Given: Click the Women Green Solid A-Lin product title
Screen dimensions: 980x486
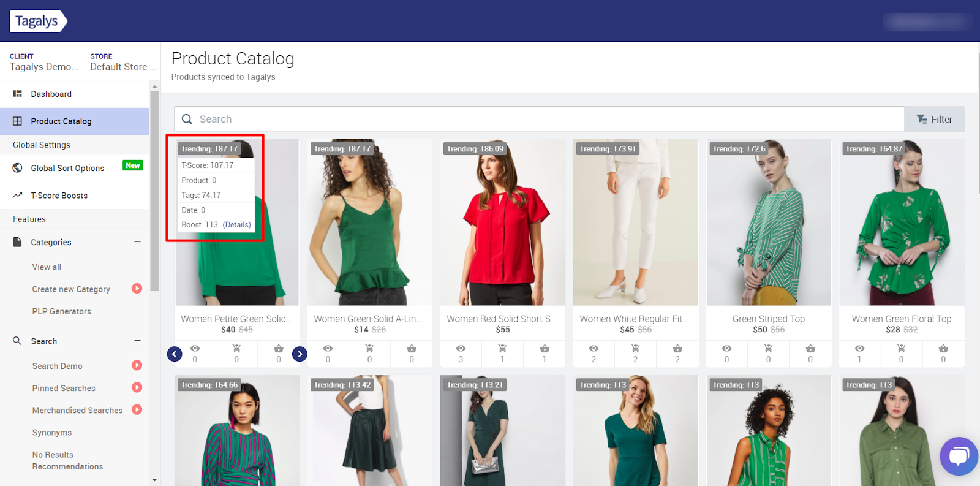Looking at the screenshot, I should [x=368, y=319].
